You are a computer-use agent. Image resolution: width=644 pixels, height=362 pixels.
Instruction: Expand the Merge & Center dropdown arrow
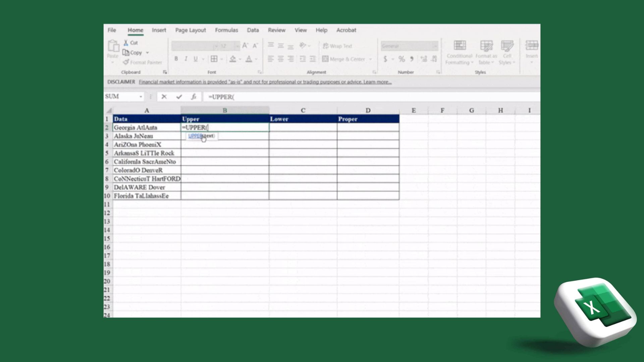click(371, 59)
